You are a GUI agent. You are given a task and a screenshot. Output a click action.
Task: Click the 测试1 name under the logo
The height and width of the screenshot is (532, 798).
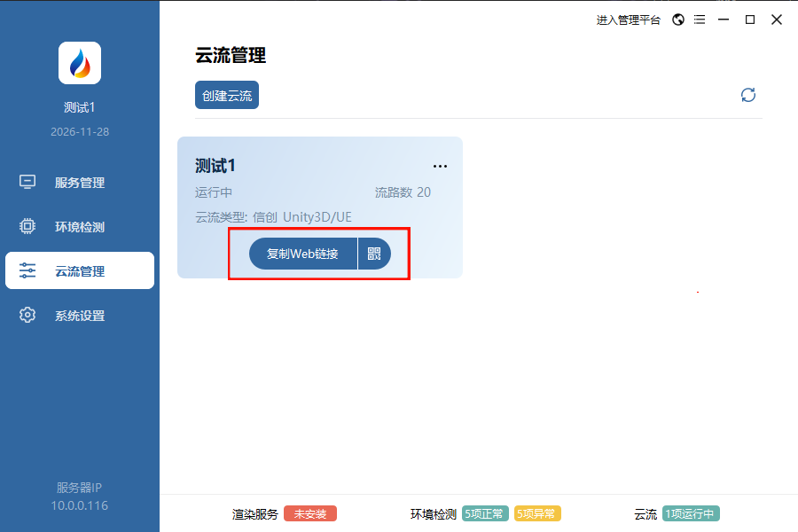(x=80, y=107)
